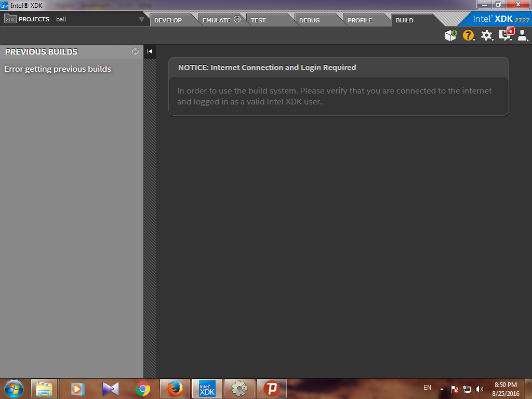Open Firefox from the taskbar

(x=175, y=389)
